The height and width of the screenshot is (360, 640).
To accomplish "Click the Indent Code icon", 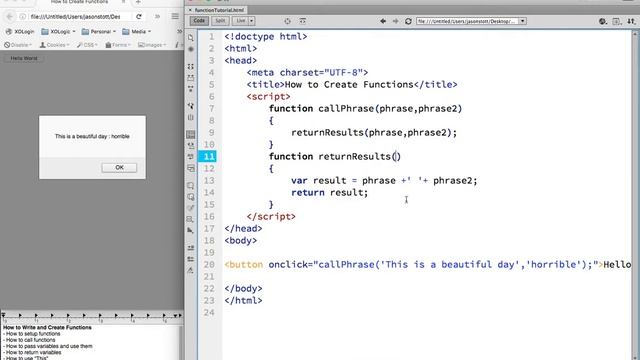I will (x=191, y=248).
